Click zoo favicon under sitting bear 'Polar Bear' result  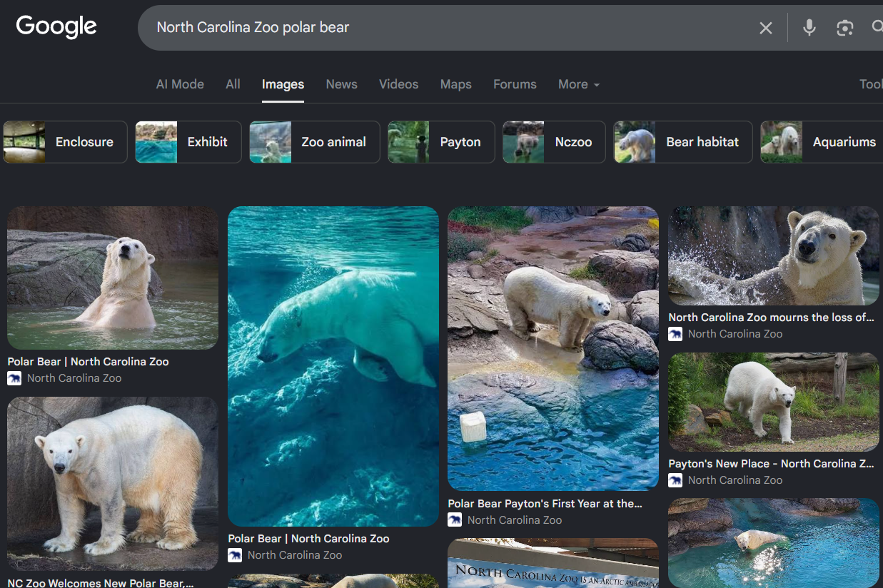point(14,378)
